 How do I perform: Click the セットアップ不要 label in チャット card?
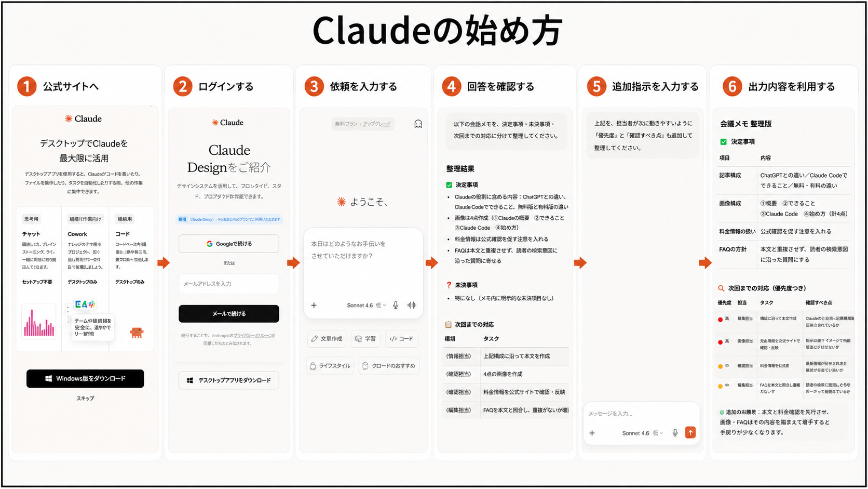click(x=37, y=282)
